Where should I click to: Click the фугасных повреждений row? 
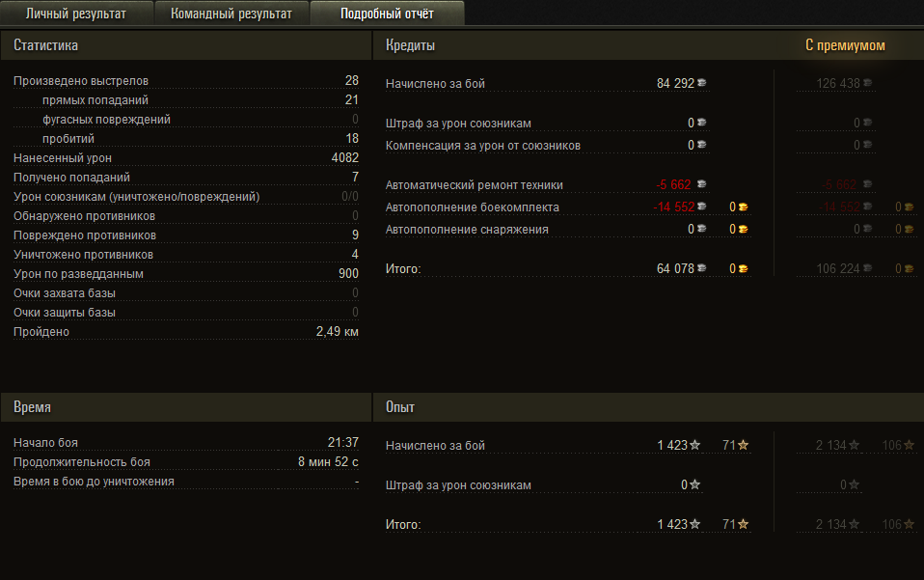click(x=186, y=119)
